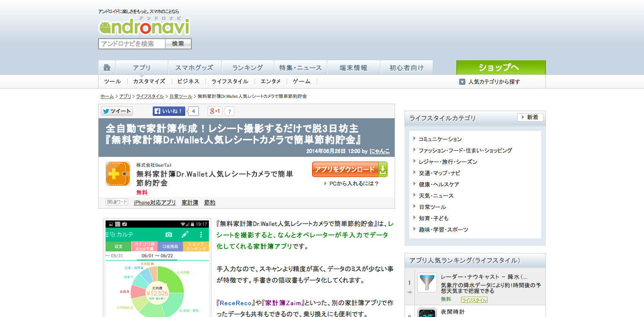Click the Dr.Wallet app icon

click(x=118, y=174)
